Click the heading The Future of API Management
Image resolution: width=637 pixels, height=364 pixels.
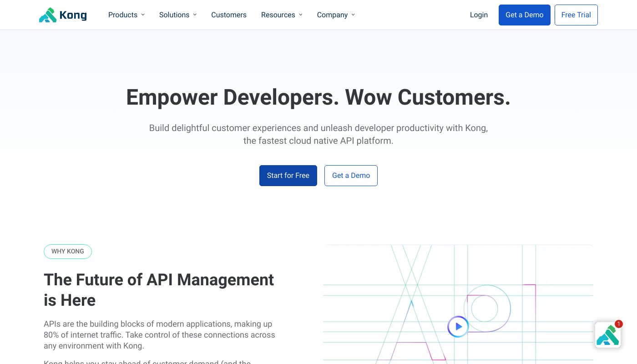[159, 290]
